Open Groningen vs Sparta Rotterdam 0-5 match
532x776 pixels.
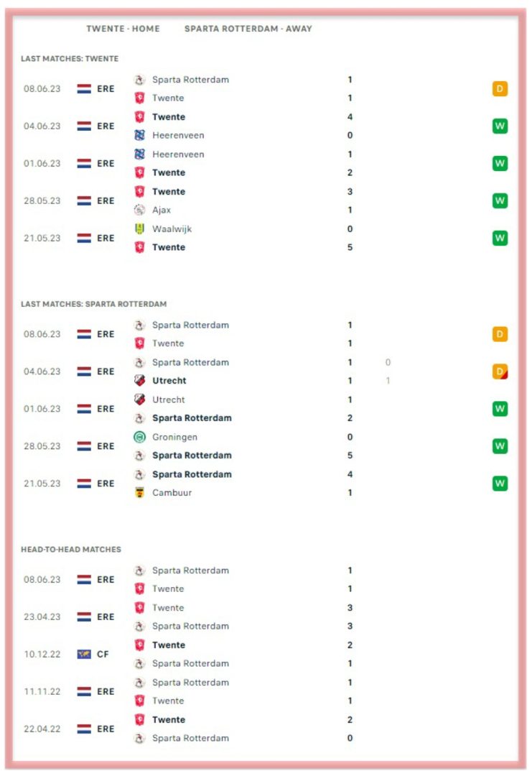(266, 446)
